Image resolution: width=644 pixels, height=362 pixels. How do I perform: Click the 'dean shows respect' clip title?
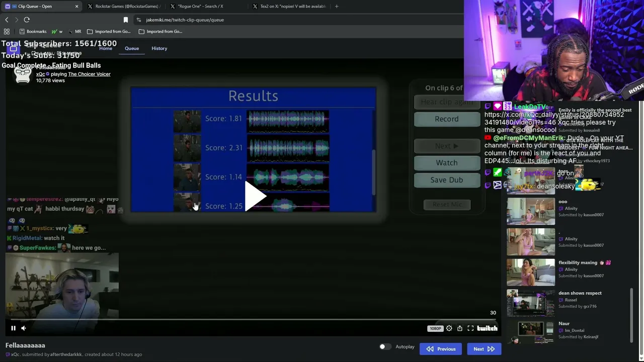[580, 293]
